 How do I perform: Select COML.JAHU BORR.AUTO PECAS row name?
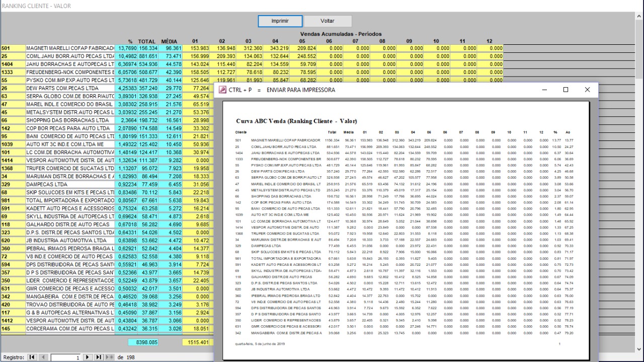coord(70,55)
